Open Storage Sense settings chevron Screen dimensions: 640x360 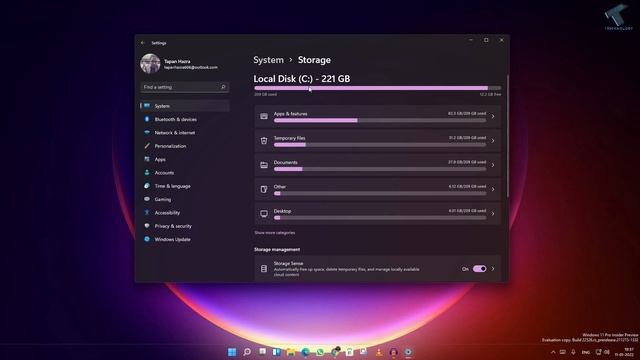pos(493,269)
